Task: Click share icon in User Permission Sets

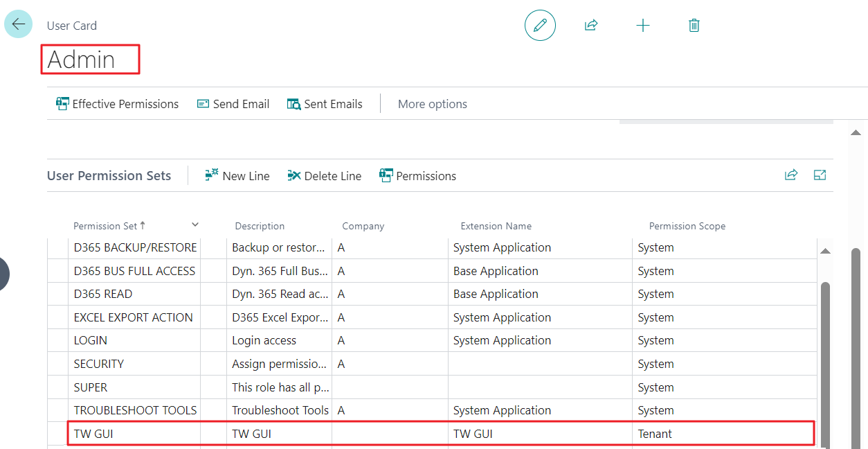Action: (x=791, y=175)
